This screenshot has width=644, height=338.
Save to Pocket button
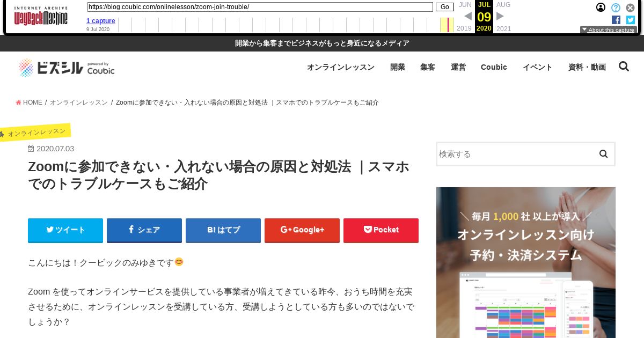pyautogui.click(x=381, y=230)
